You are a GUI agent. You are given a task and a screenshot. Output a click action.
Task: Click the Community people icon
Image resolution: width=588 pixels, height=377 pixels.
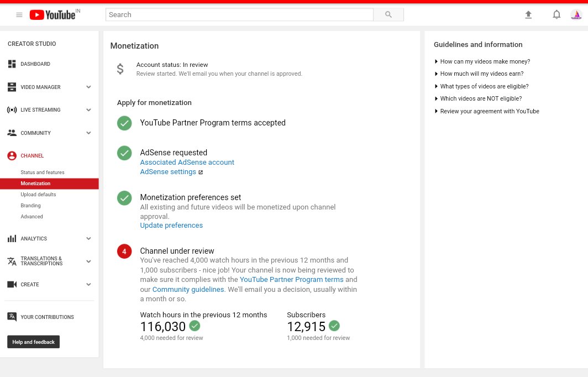(x=12, y=133)
